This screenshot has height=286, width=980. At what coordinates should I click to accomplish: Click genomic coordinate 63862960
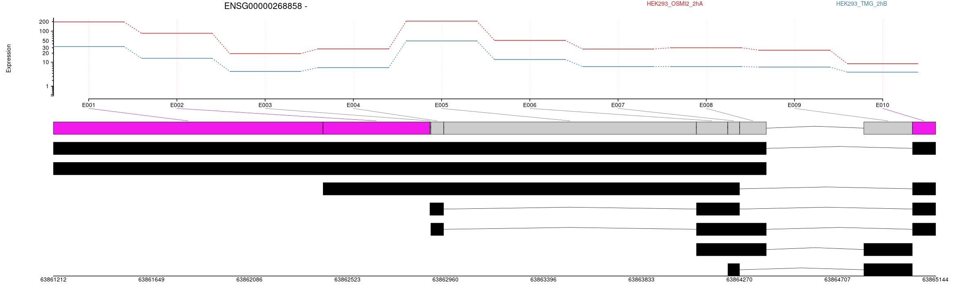[x=445, y=280]
